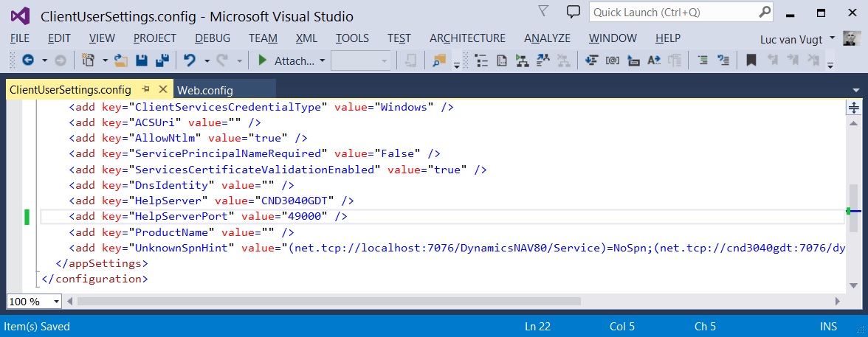Open Find in Files folder-magnifier icon

(439, 60)
